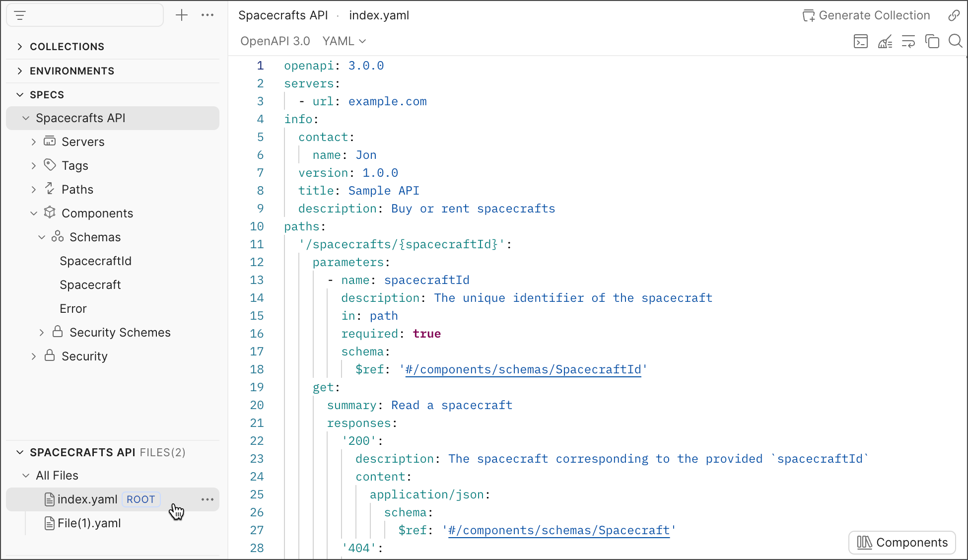Viewport: 968px width, 560px height.
Task: Click the beautify broom icon
Action: coord(885,41)
